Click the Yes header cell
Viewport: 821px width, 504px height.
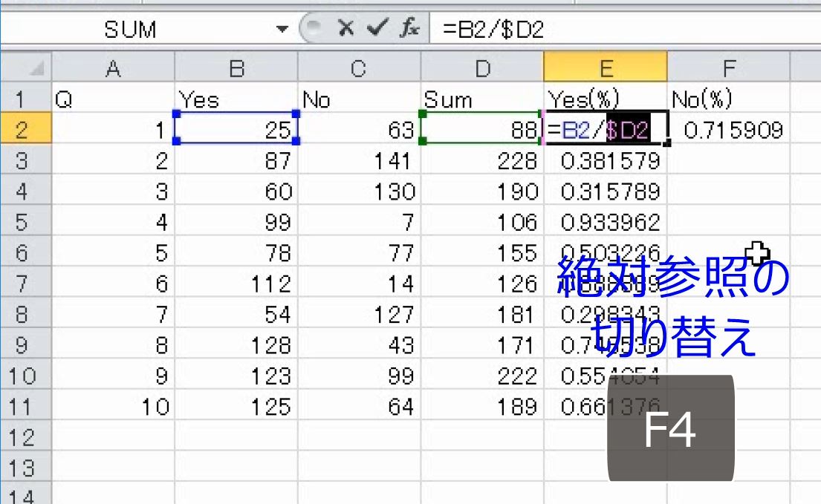tap(236, 98)
